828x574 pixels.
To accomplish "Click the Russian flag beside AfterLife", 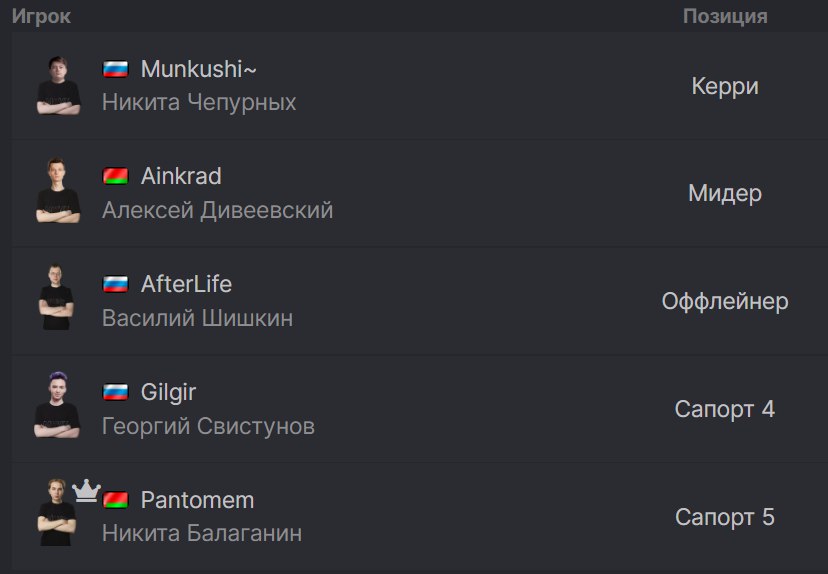I will (115, 284).
